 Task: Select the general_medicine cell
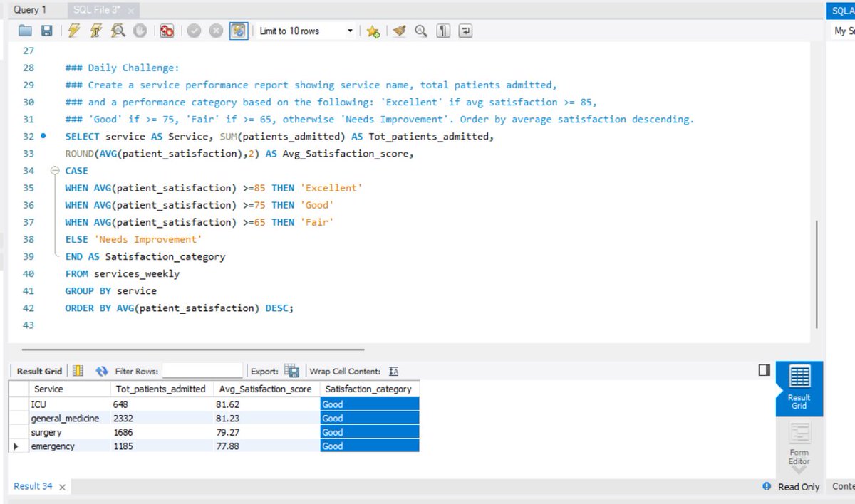[69, 418]
